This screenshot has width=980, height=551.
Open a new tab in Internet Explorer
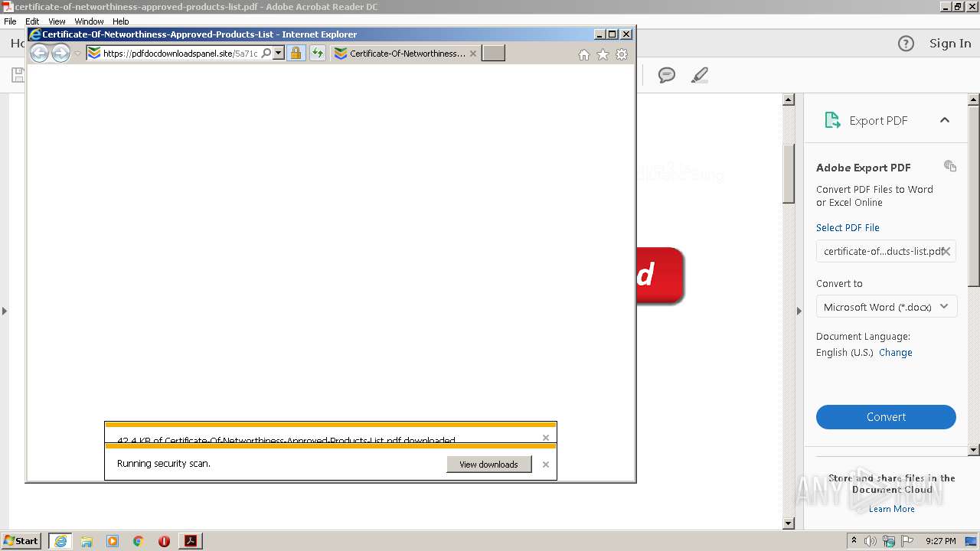coord(493,54)
